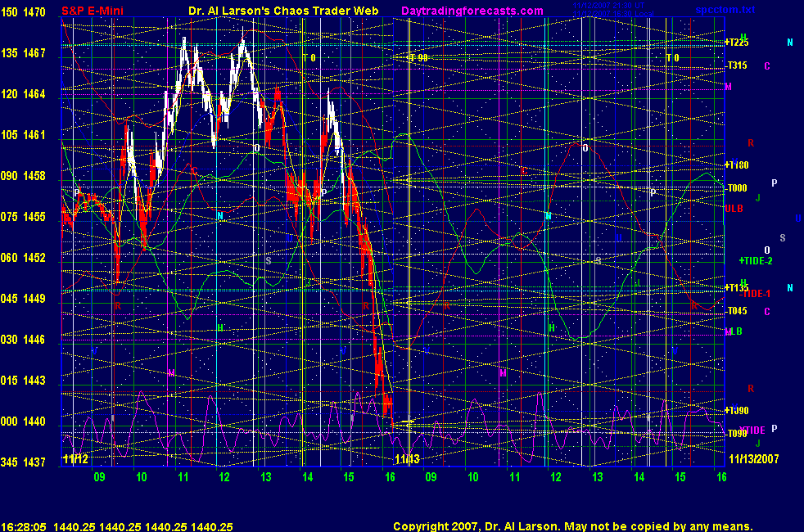Click the '-T000' level label
804x532 pixels.
[x=737, y=188]
